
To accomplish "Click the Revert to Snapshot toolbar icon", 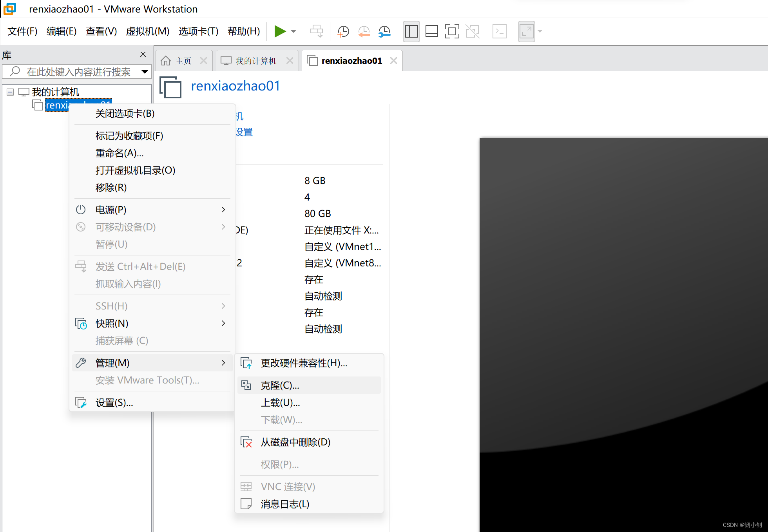I will point(364,31).
